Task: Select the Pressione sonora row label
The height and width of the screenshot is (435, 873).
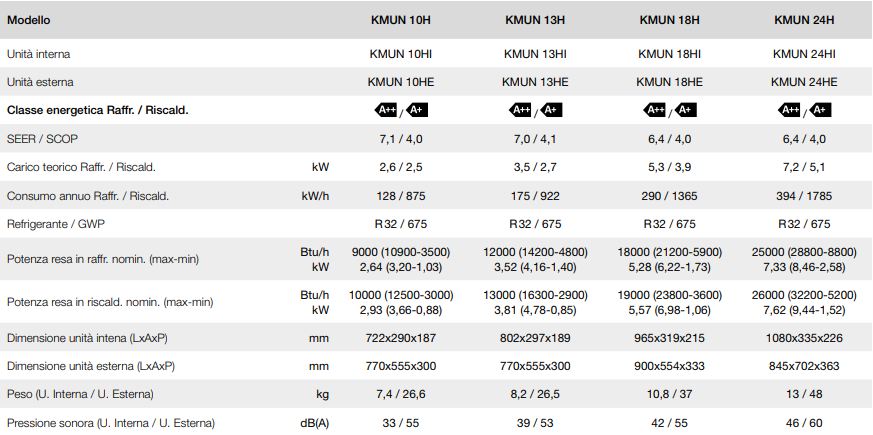Action: coord(111,423)
